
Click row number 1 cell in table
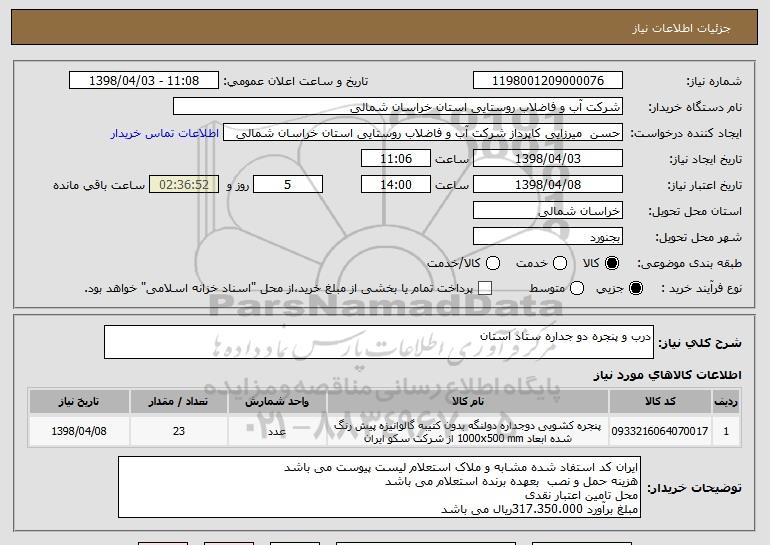coord(726,431)
